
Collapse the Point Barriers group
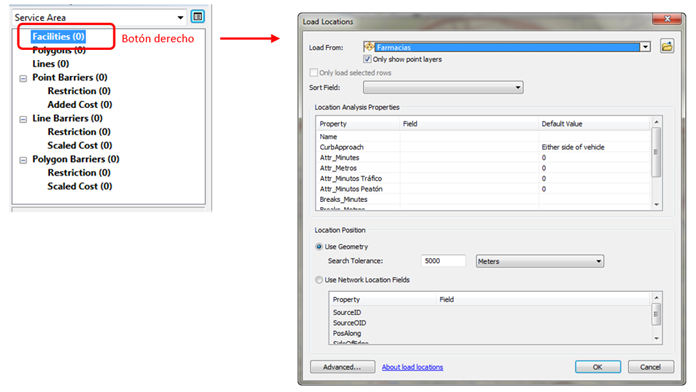pyautogui.click(x=23, y=79)
